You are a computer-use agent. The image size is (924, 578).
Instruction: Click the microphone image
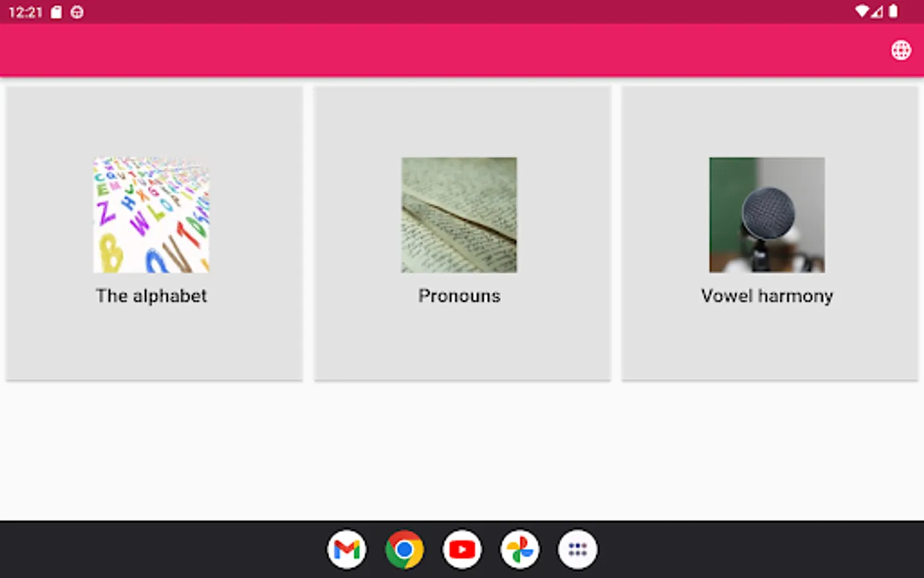click(767, 215)
